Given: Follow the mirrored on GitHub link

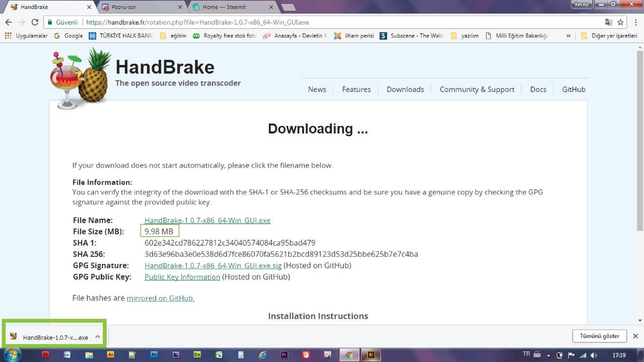Looking at the screenshot, I should (160, 298).
